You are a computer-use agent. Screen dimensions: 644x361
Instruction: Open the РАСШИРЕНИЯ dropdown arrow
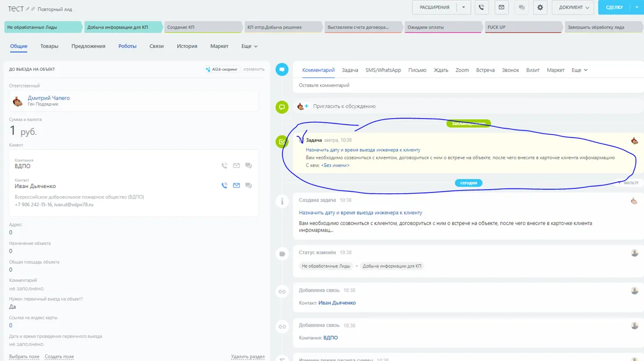tap(464, 8)
